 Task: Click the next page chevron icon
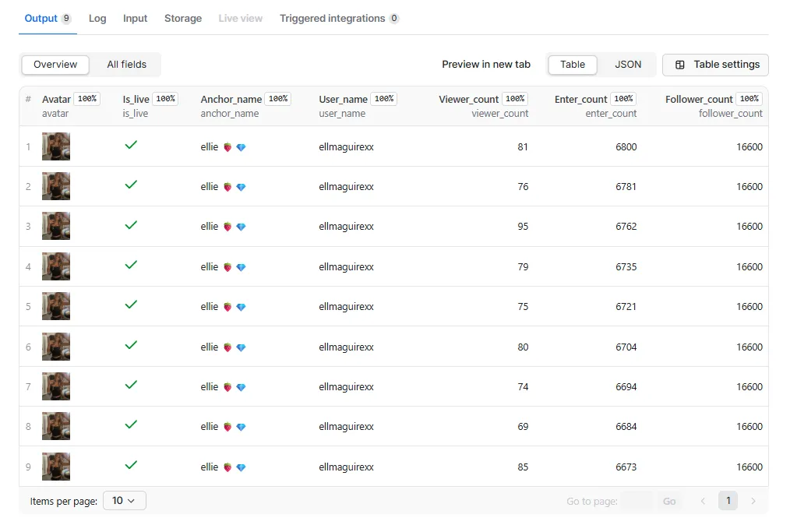click(753, 501)
